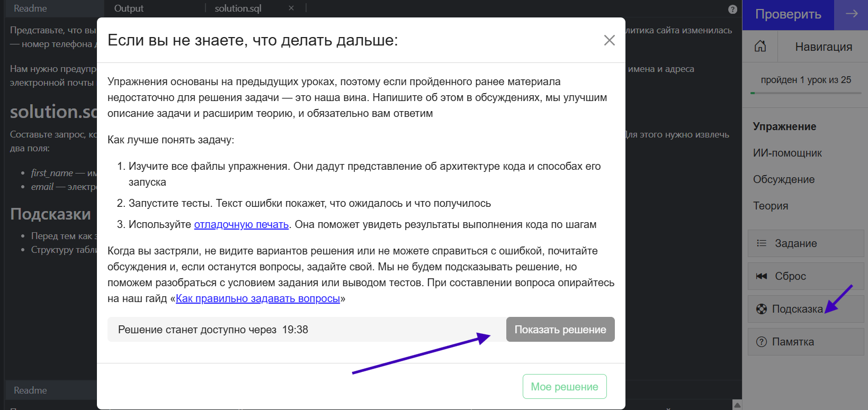Close the solution.sql tab
Viewport: 868px width, 410px height.
click(291, 8)
